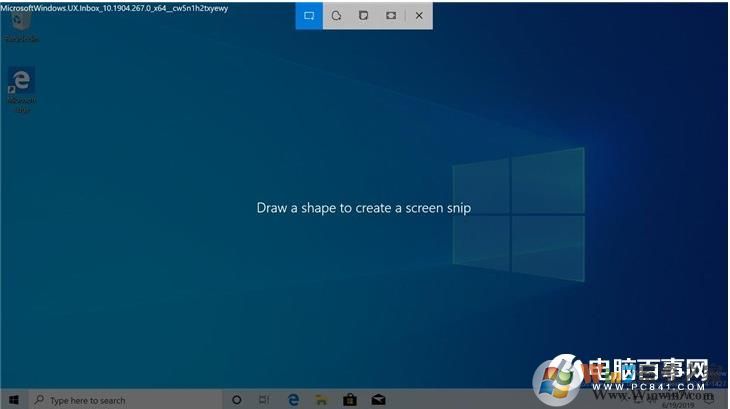Select the Recycle Bin desktop icon
Image resolution: width=730 pixels, height=409 pixels.
20,27
